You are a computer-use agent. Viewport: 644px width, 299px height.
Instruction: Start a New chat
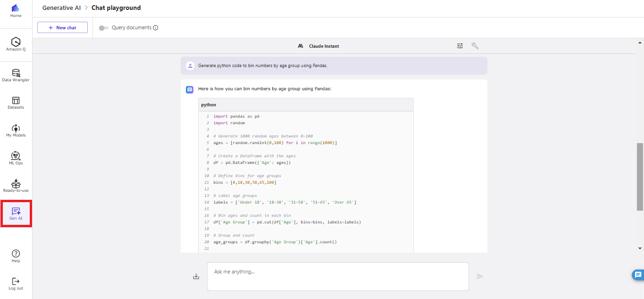point(63,27)
